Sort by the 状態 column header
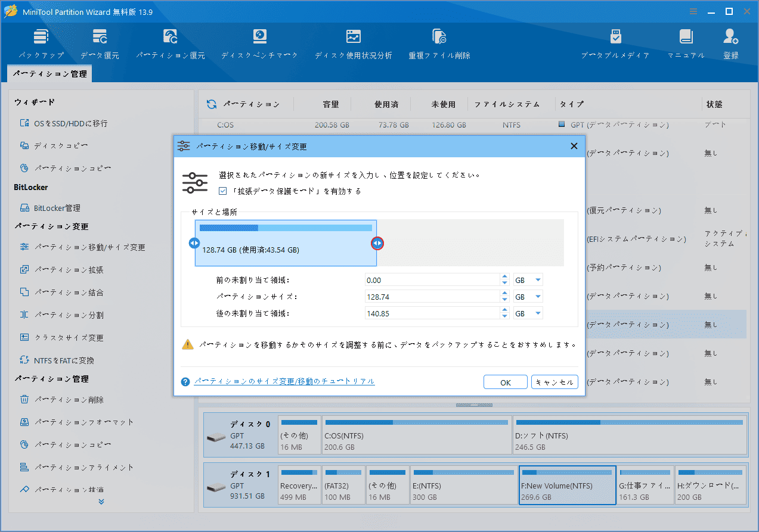Viewport: 759px width, 532px height. tap(714, 104)
